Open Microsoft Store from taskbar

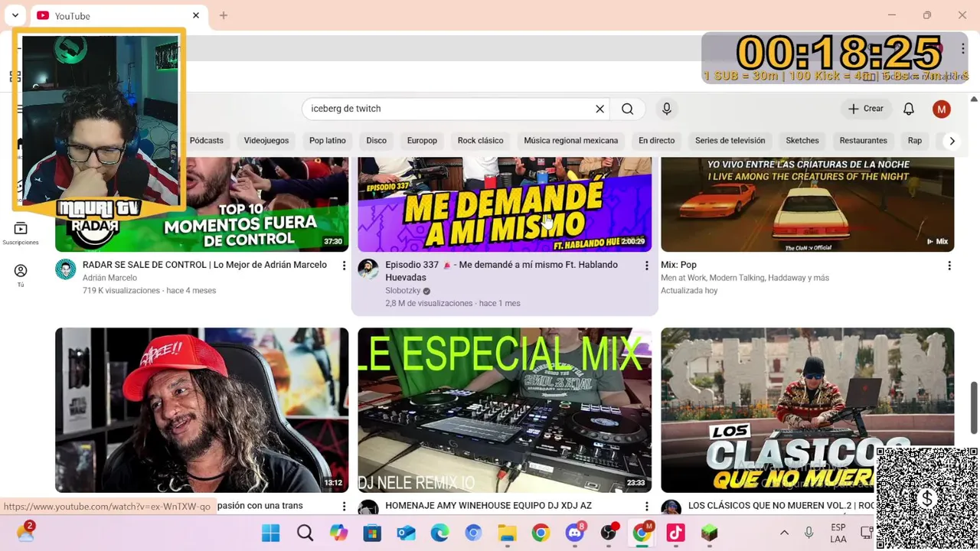(x=372, y=533)
